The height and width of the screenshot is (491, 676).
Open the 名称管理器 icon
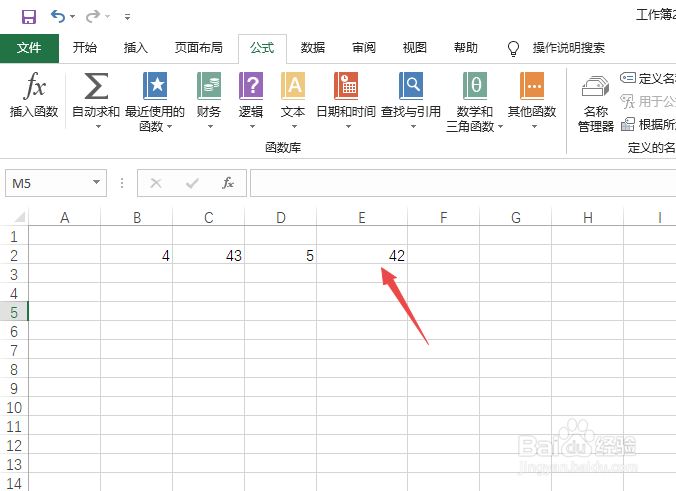[x=595, y=86]
